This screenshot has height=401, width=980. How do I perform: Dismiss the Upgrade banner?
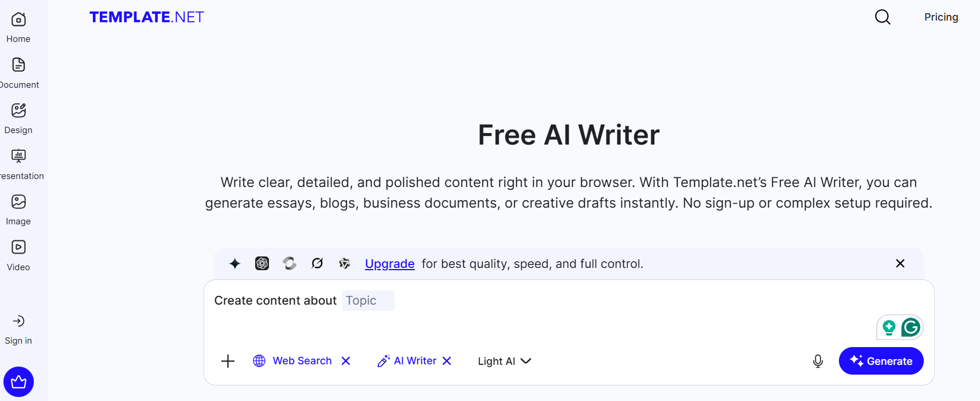click(x=900, y=263)
